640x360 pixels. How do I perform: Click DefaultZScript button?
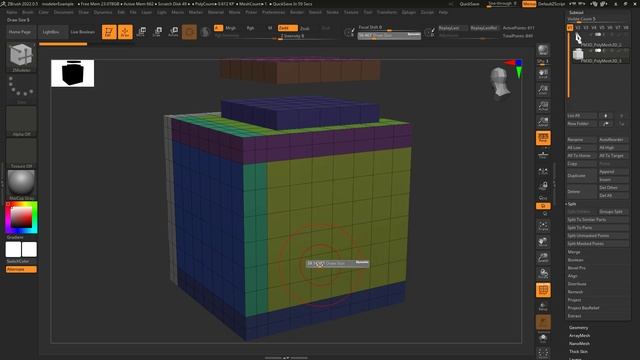coord(551,4)
